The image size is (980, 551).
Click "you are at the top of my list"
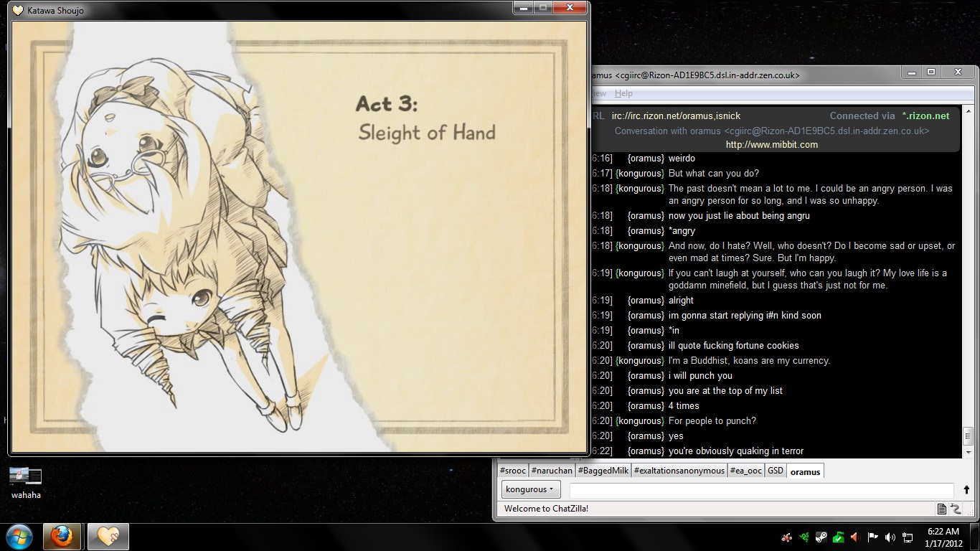coord(725,390)
